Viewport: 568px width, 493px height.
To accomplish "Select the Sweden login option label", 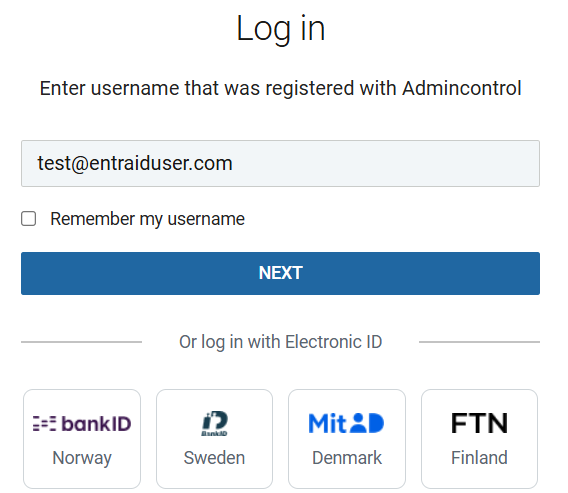I will click(x=214, y=458).
